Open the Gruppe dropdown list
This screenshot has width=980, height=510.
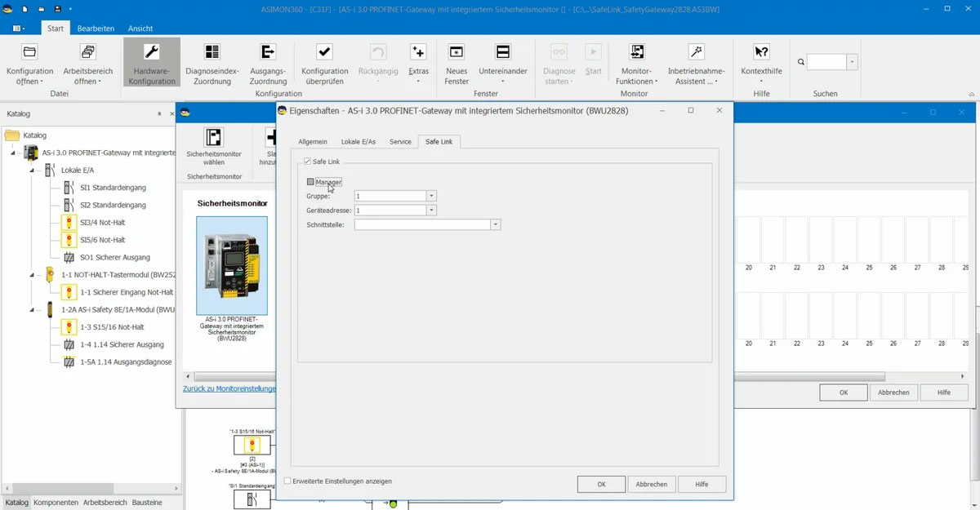click(432, 196)
